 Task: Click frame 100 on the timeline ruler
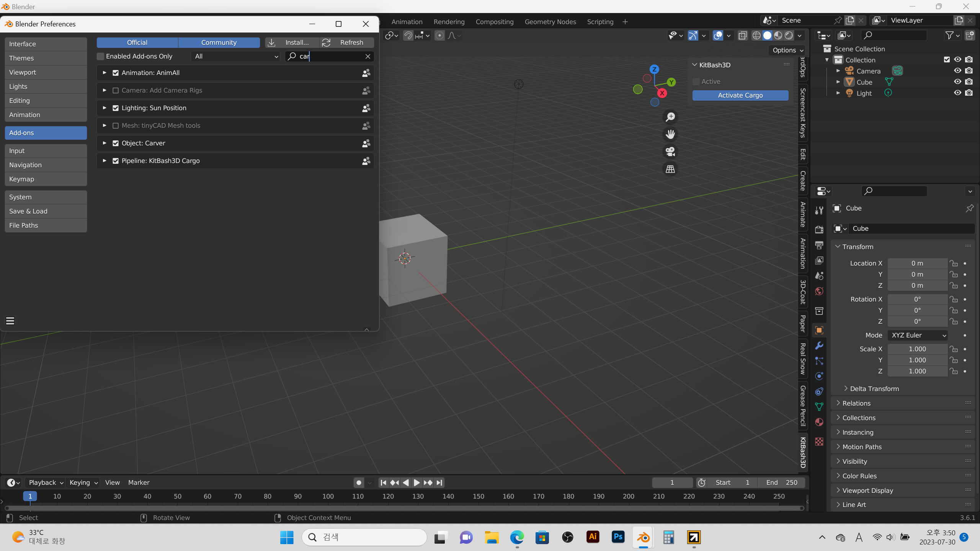point(328,496)
